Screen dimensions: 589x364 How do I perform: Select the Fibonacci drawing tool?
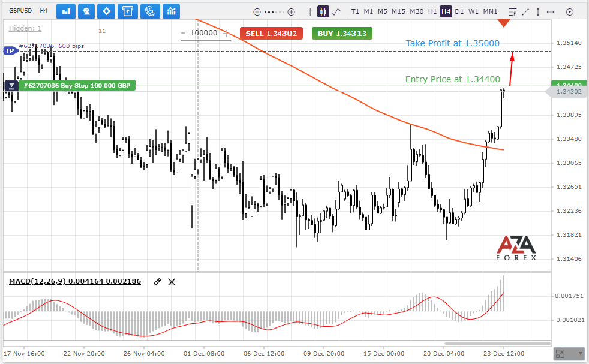pyautogui.click(x=512, y=12)
